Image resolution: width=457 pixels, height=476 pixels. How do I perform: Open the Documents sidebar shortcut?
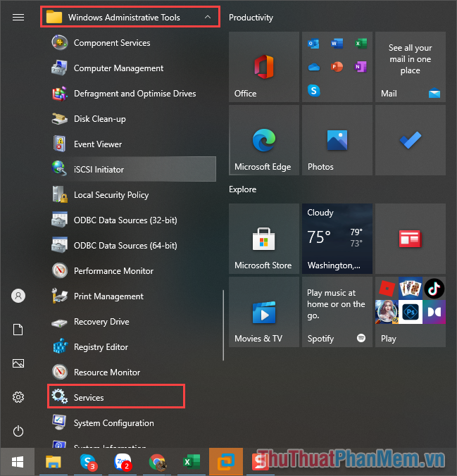tap(18, 330)
